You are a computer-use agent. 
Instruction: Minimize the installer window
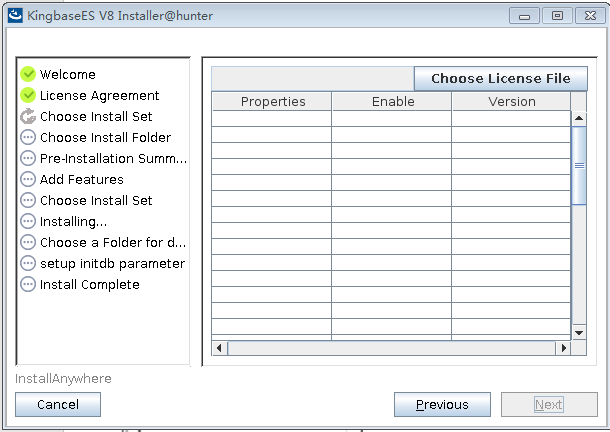[x=524, y=16]
